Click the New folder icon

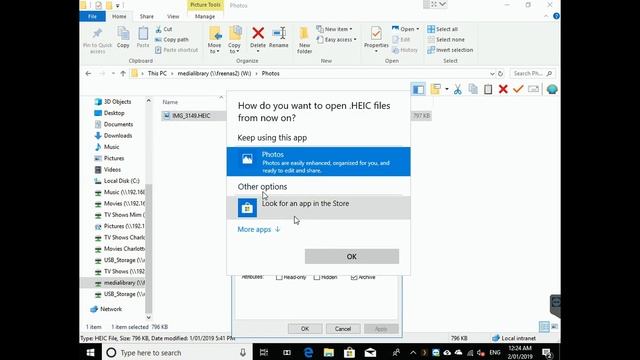[304, 33]
